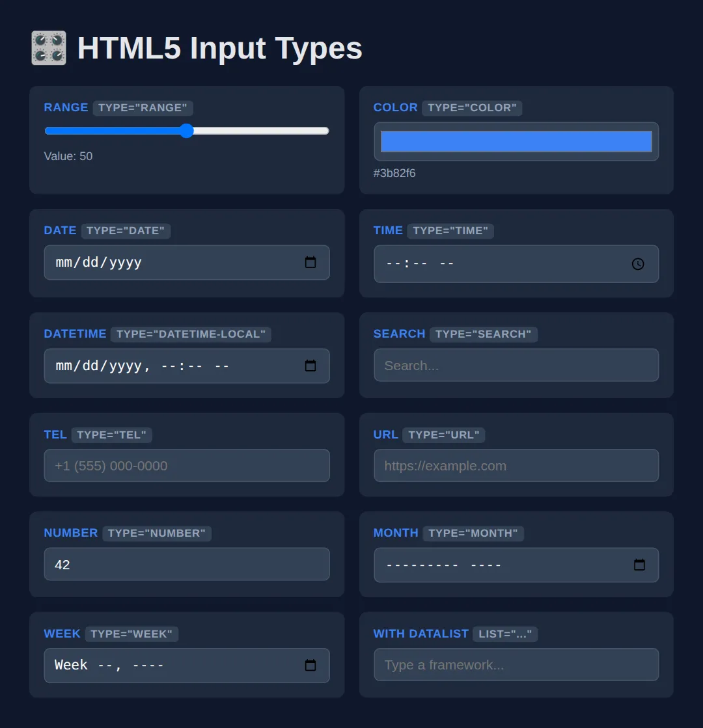Click the NUMBER label
Viewport: 703px width, 728px height.
tap(70, 533)
